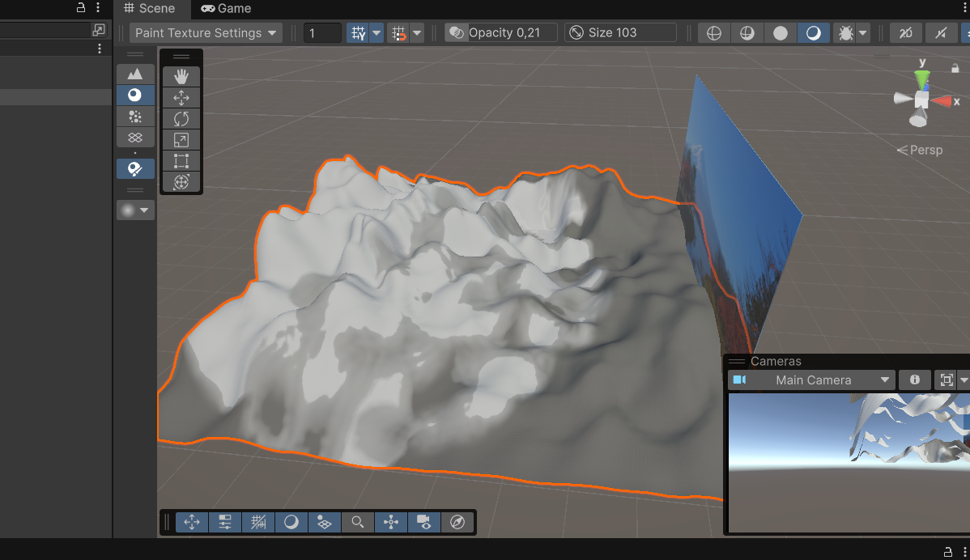Select the combined Transform tool
970x560 pixels.
pyautogui.click(x=181, y=182)
